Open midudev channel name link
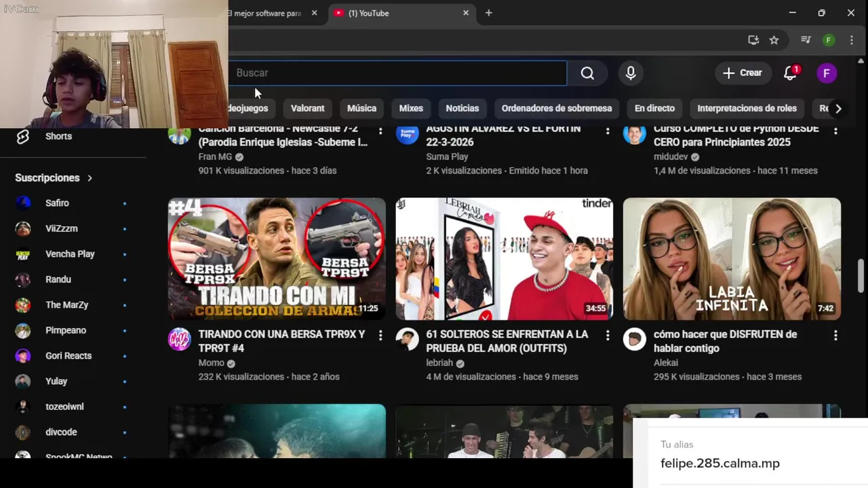Image resolution: width=868 pixels, height=488 pixels. (x=671, y=157)
